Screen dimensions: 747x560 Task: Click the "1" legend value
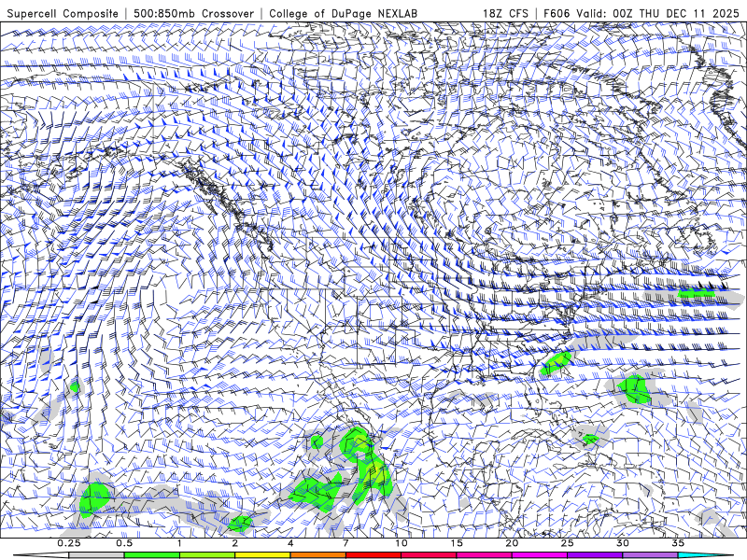point(179,543)
